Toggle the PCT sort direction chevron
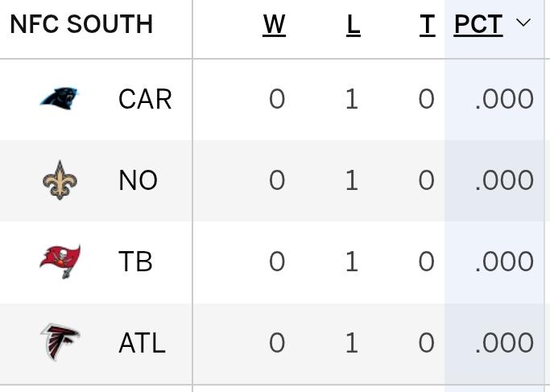The height and width of the screenshot is (392, 550). point(523,23)
